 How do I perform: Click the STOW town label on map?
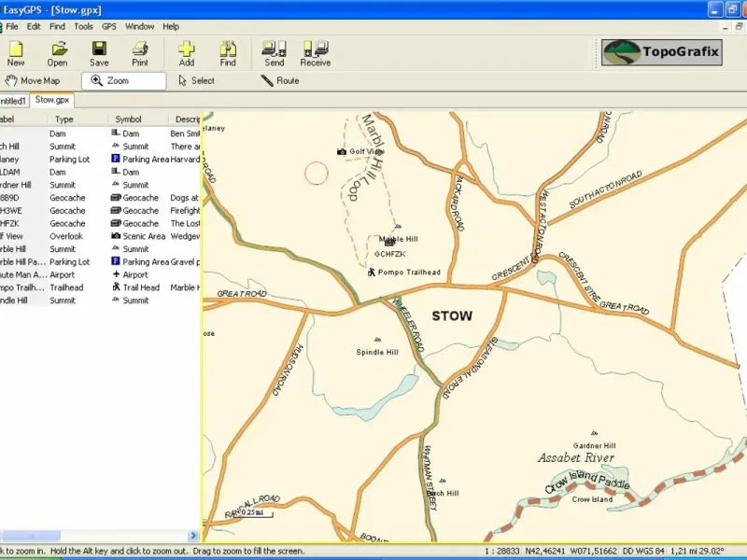pos(452,315)
